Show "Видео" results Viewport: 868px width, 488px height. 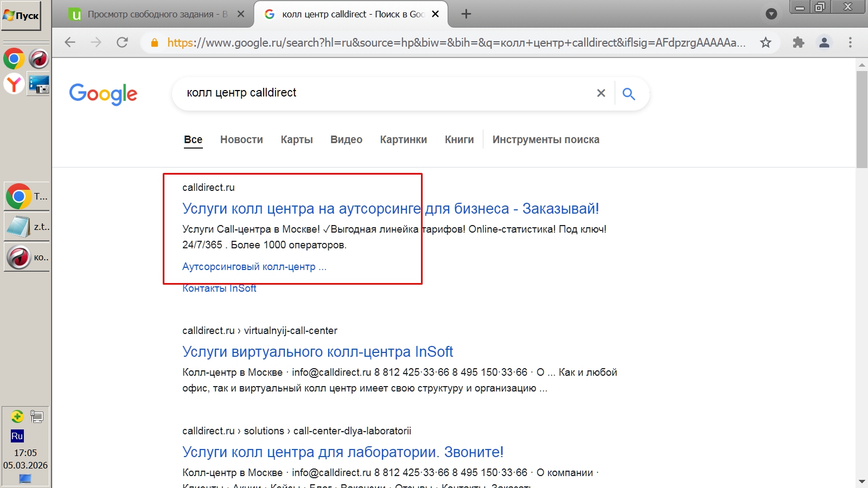tap(346, 140)
